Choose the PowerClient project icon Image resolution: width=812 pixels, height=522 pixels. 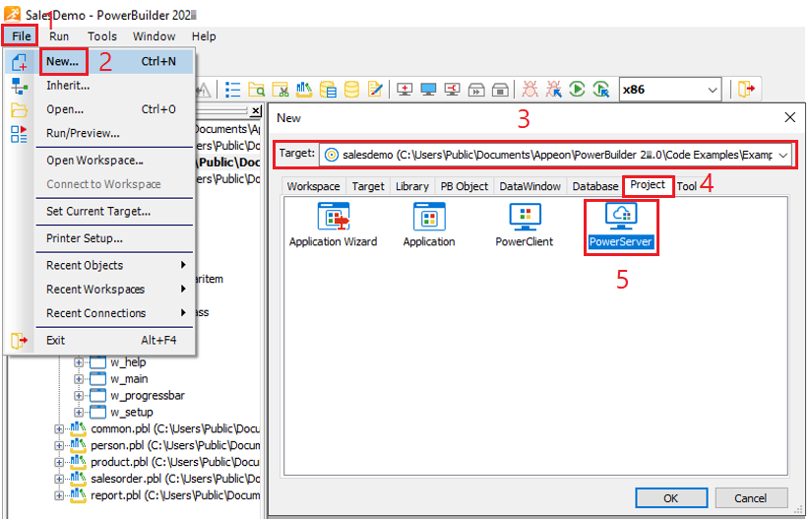click(524, 226)
